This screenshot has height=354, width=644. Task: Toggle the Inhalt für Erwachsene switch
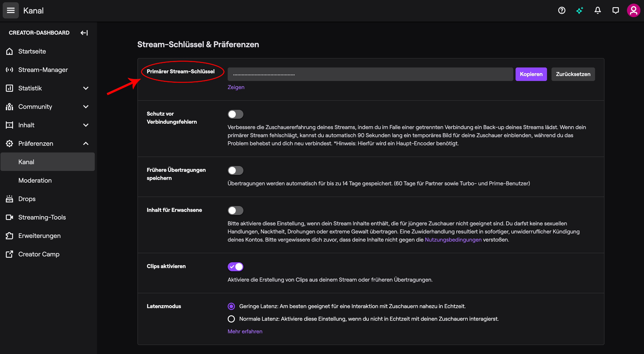pos(235,211)
